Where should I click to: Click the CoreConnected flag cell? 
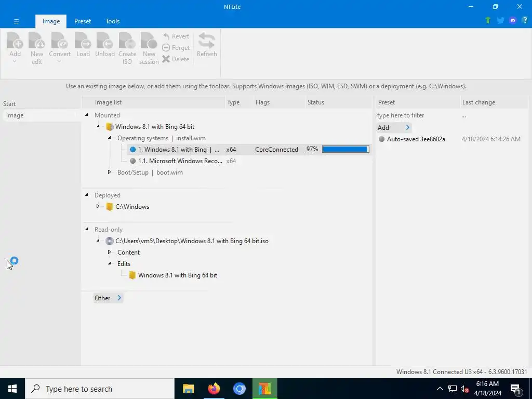[276, 149]
